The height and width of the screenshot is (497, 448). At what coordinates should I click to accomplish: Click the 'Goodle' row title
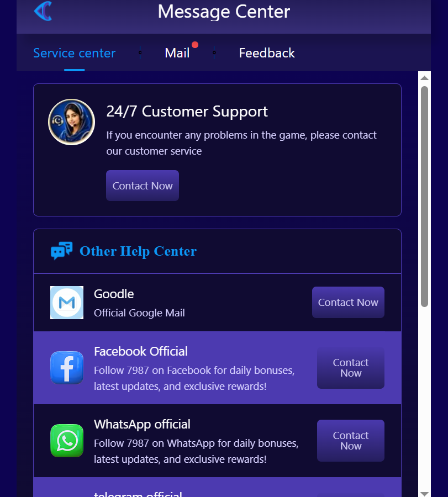(114, 294)
